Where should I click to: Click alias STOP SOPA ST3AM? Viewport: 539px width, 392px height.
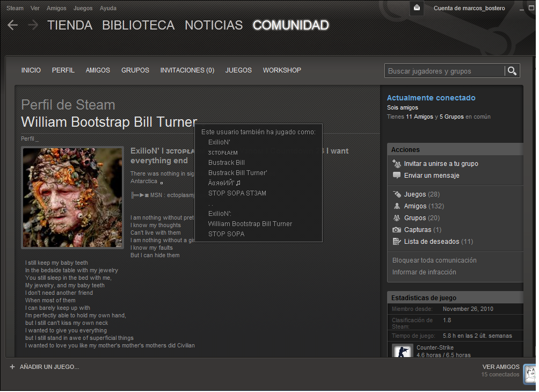[x=237, y=193]
